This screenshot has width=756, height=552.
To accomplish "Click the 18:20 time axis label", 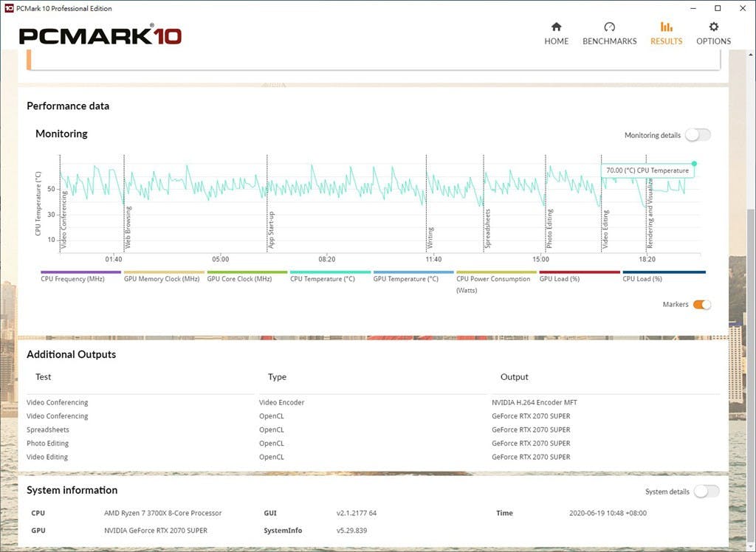I will (x=647, y=259).
